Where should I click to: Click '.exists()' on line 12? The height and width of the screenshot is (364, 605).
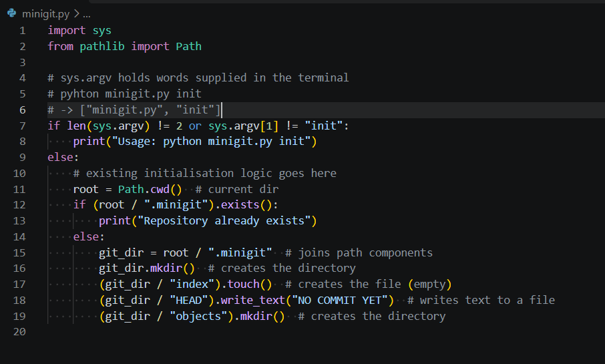point(243,204)
